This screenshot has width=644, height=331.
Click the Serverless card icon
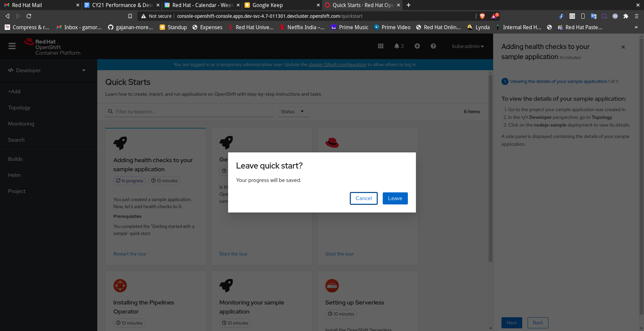(x=332, y=286)
